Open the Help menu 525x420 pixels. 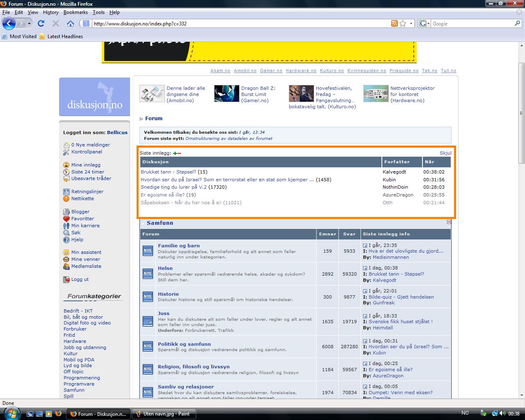point(114,12)
